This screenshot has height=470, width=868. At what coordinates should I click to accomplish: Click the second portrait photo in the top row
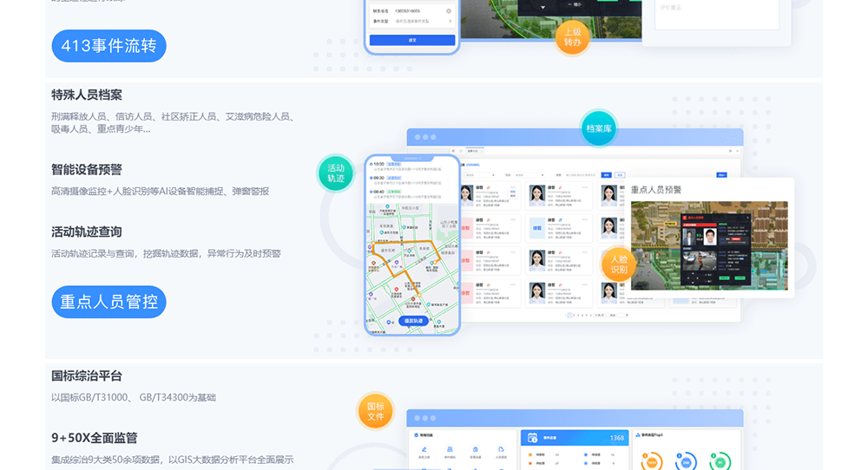pos(537,195)
